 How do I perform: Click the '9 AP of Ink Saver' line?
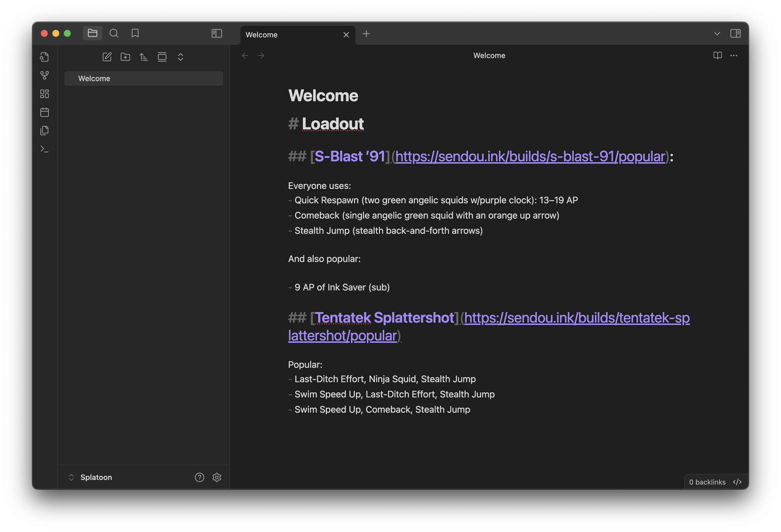(x=342, y=287)
